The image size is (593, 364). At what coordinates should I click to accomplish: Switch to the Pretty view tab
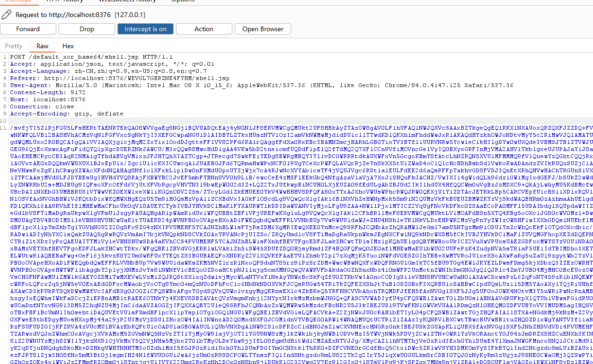tap(14, 46)
